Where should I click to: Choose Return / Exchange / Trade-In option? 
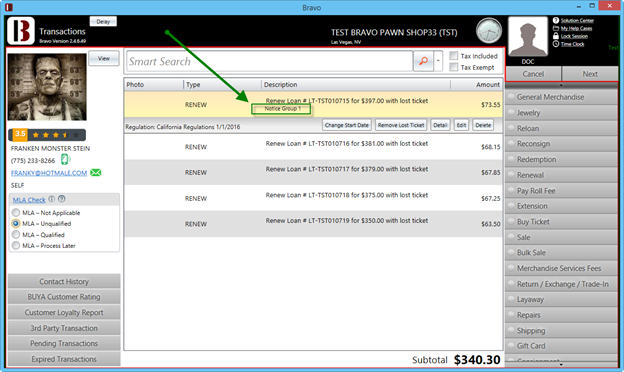(561, 284)
